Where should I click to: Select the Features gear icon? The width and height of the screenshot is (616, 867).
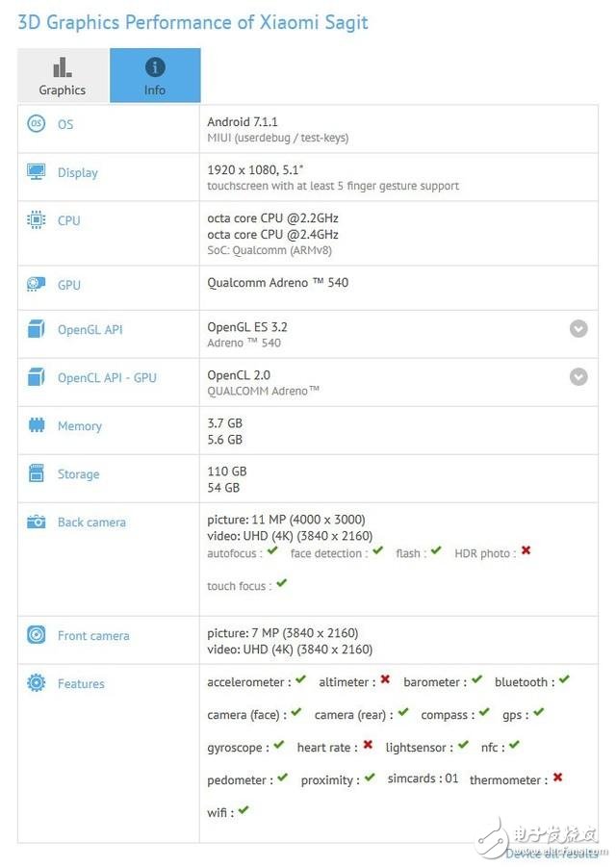tap(36, 683)
